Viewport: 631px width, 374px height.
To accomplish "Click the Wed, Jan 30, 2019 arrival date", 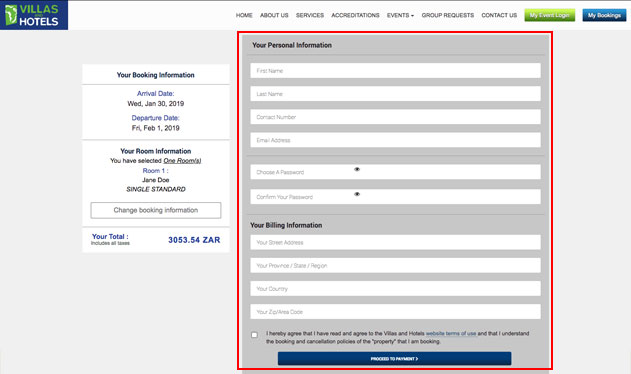I will click(156, 103).
